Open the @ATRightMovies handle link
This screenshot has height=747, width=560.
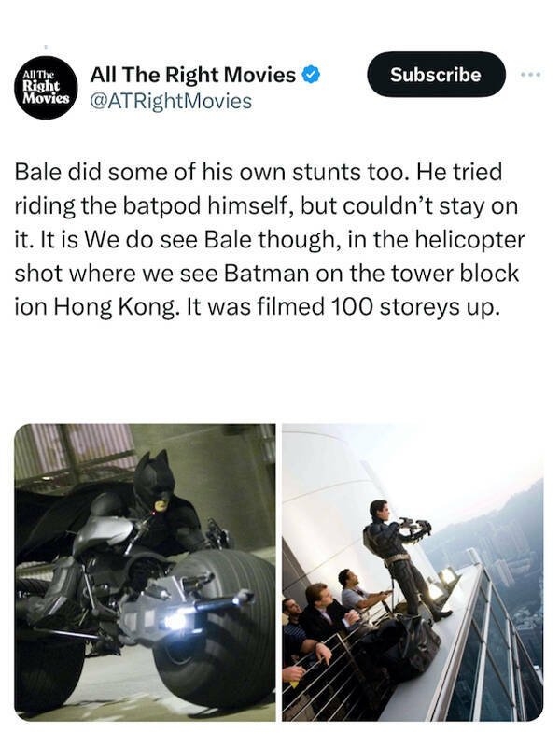(x=170, y=101)
